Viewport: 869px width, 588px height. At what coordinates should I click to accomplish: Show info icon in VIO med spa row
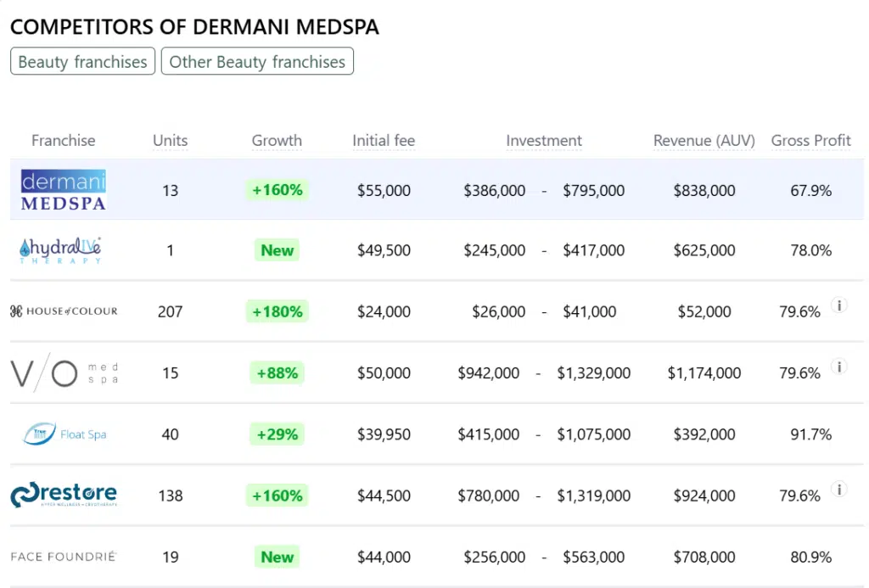pyautogui.click(x=839, y=367)
